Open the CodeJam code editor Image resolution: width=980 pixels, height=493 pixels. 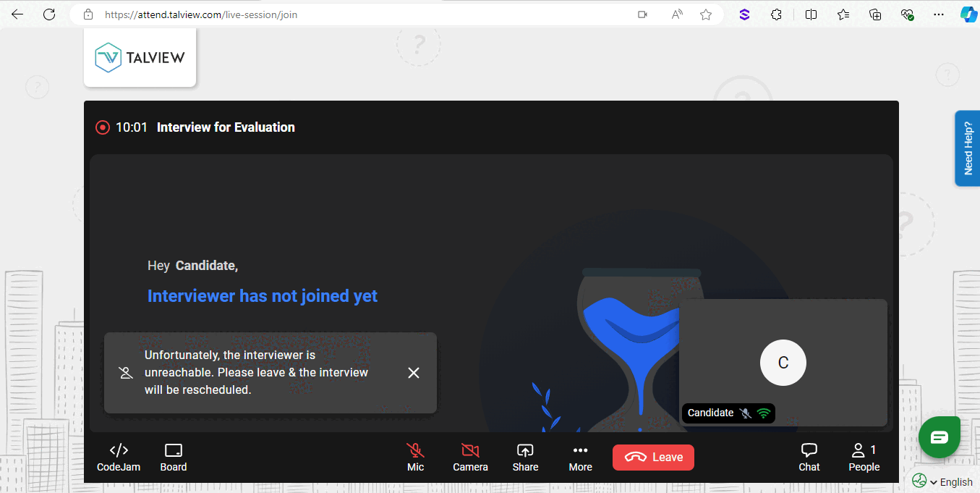(119, 458)
